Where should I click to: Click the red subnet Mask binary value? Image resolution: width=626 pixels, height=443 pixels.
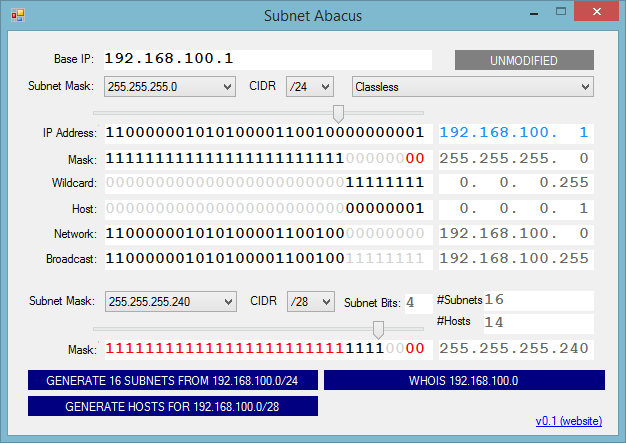(x=268, y=349)
